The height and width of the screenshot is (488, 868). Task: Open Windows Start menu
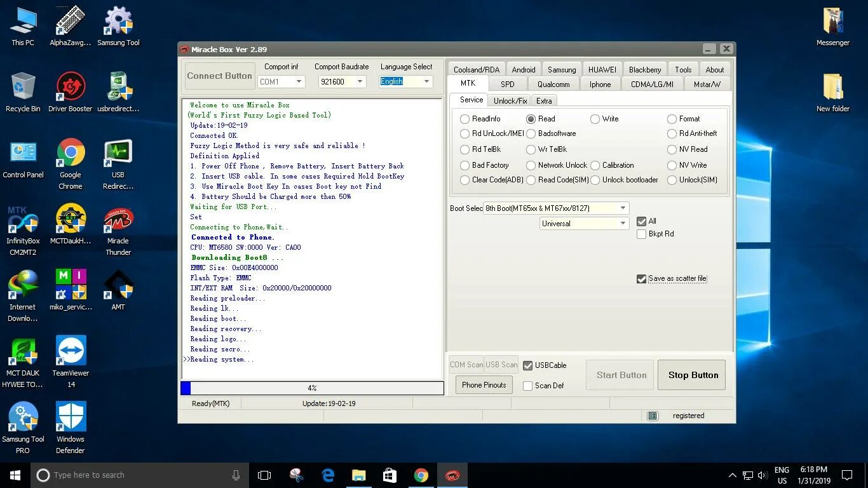[x=15, y=475]
